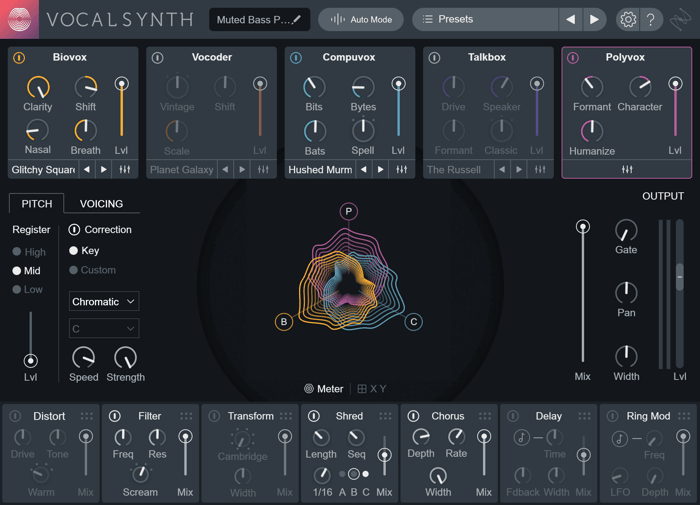Click the Delay time note sync icon
Viewport: 700px width, 505px height.
[521, 437]
